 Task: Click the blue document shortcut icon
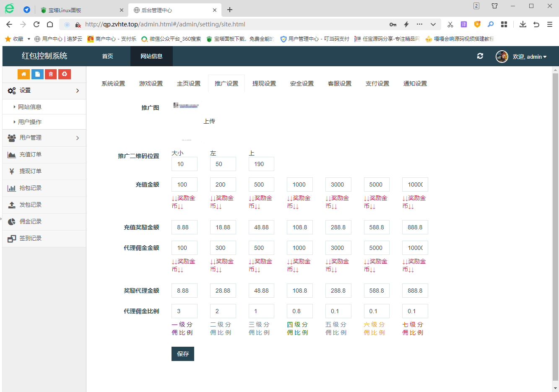(x=37, y=74)
